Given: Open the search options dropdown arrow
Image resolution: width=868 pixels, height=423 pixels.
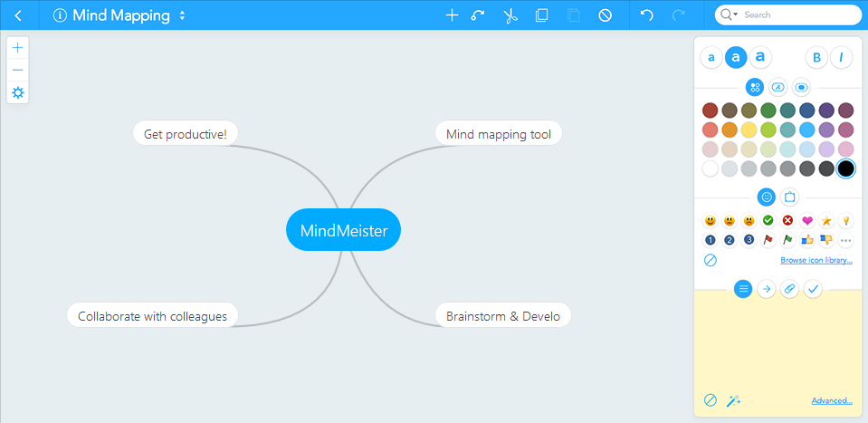Looking at the screenshot, I should [736, 15].
